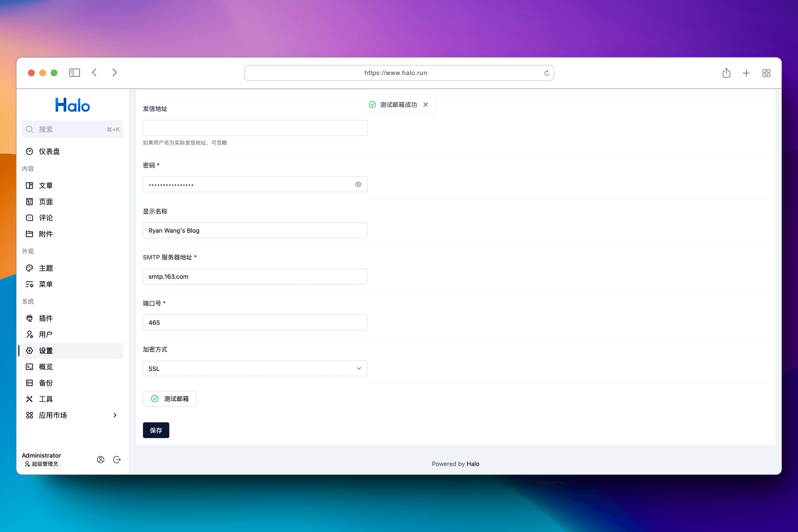Open pages (页面) menu item

(72, 202)
